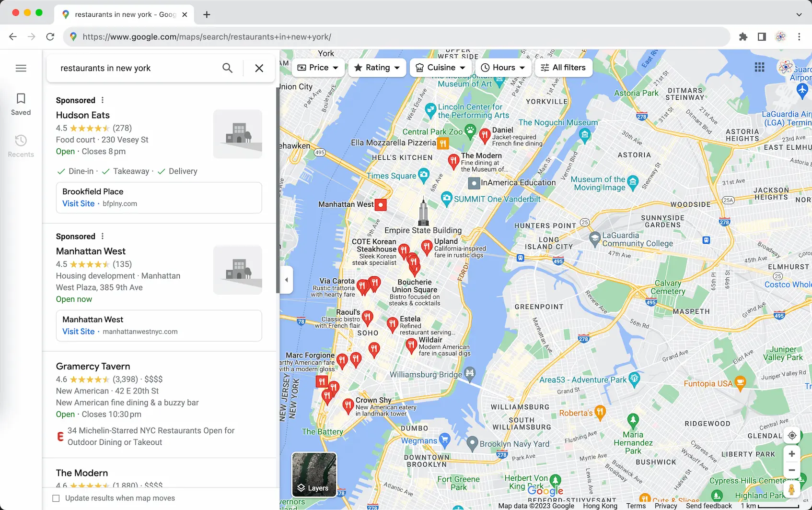
Task: Open the Recents history panel
Action: [x=21, y=146]
